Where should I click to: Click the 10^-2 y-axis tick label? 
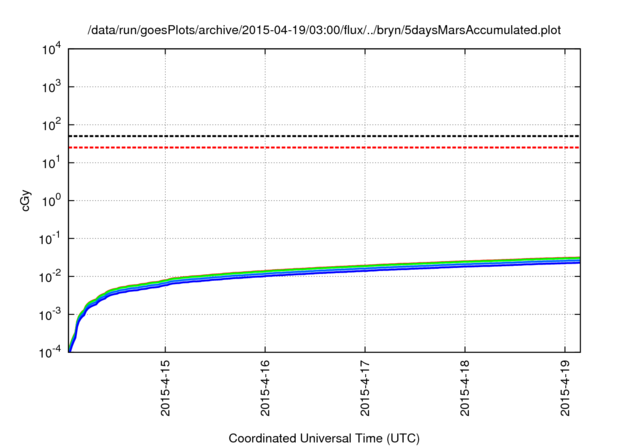[51, 277]
